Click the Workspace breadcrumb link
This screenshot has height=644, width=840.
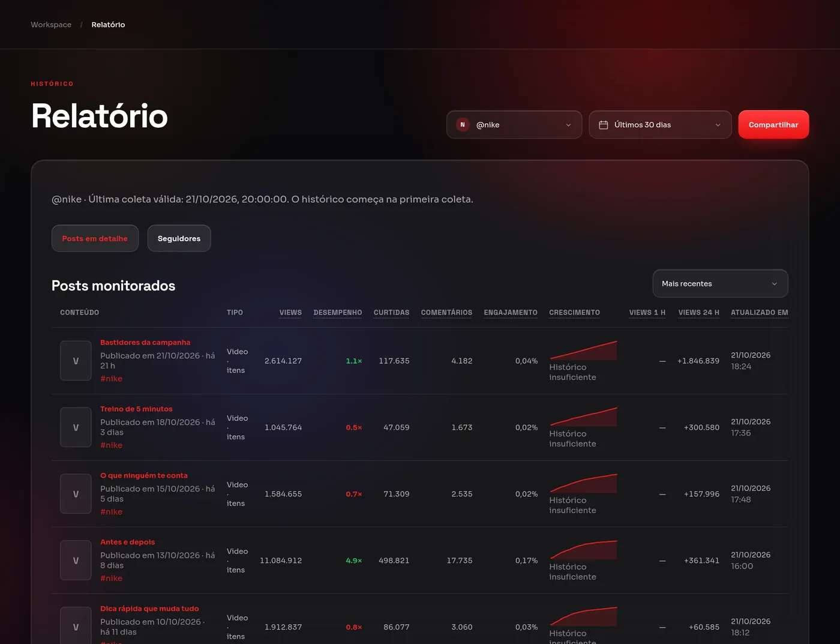[x=51, y=25]
